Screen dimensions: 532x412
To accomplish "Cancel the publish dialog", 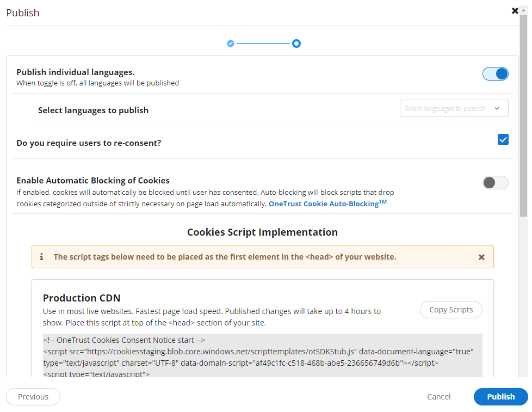I will [x=438, y=396].
